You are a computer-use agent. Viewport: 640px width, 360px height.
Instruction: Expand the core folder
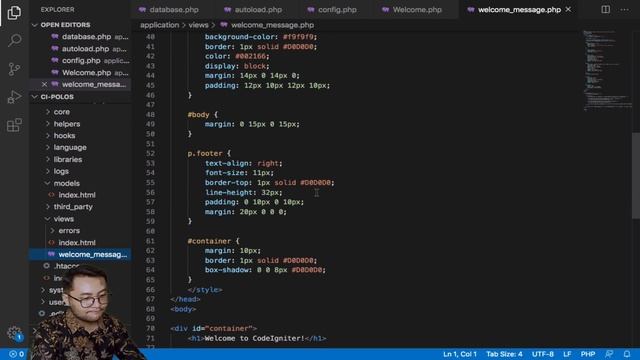pos(62,112)
